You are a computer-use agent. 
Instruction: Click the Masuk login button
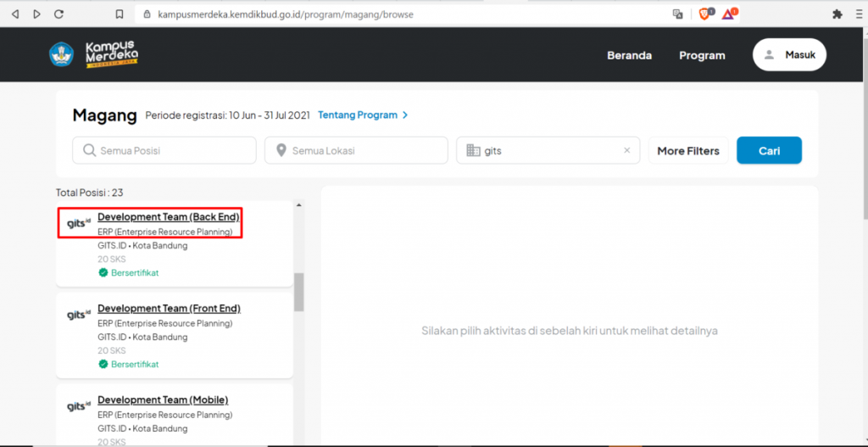789,55
